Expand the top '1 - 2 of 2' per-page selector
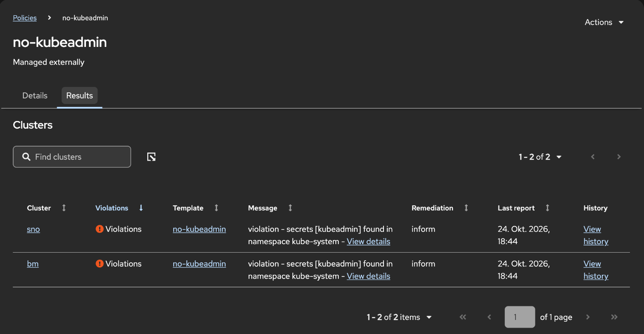 click(540, 157)
